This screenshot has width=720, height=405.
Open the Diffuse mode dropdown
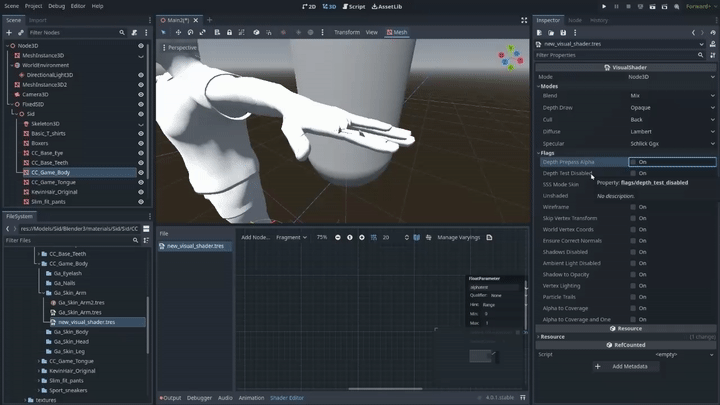pyautogui.click(x=672, y=131)
